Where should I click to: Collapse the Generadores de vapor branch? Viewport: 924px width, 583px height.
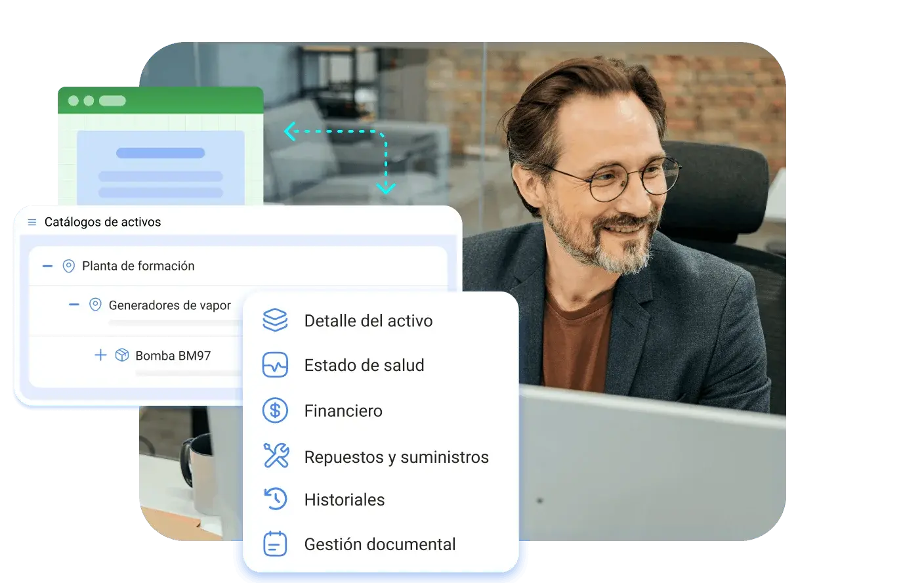pyautogui.click(x=73, y=305)
